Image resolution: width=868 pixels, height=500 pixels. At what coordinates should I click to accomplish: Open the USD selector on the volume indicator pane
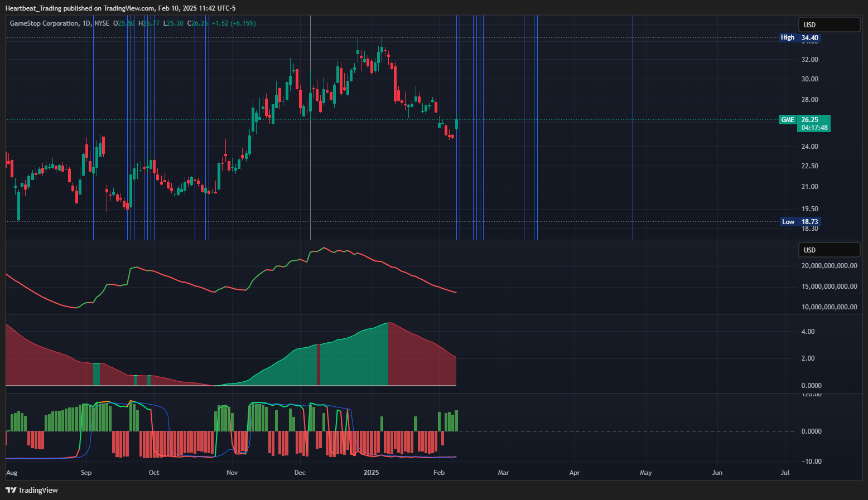coord(829,250)
